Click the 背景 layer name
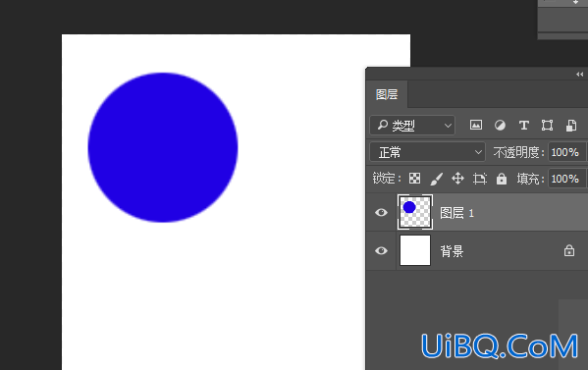 (452, 251)
